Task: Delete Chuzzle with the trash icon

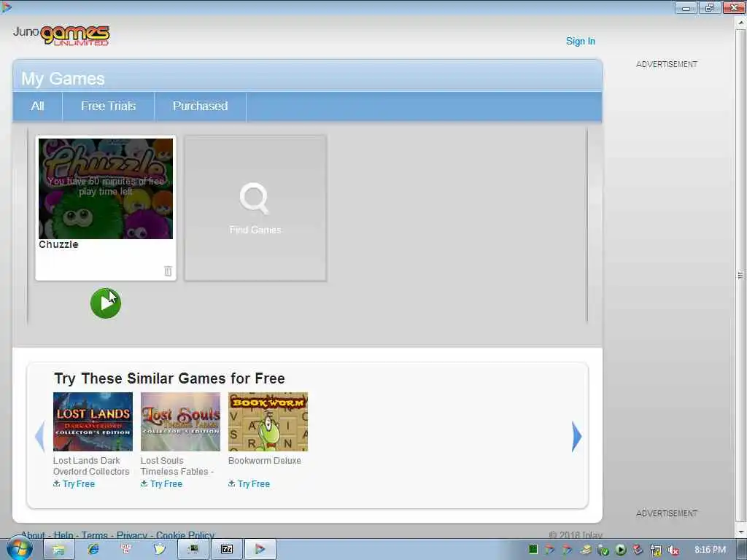Action: pos(168,271)
